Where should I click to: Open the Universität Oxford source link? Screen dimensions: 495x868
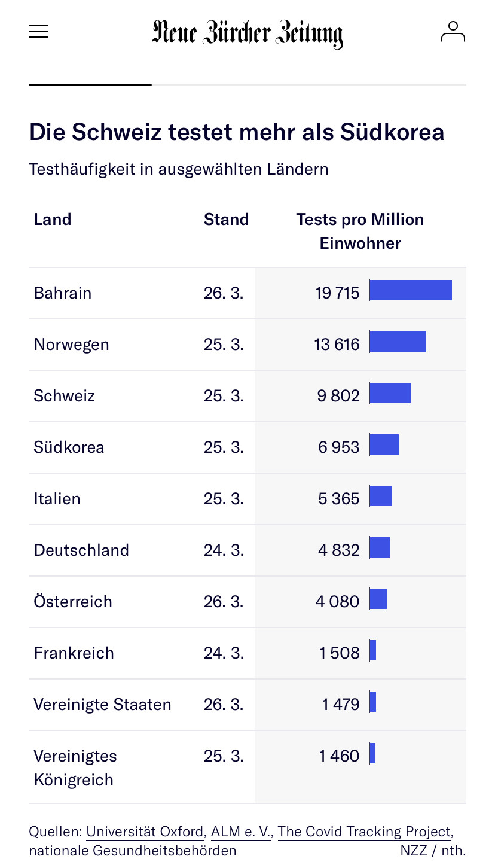click(x=145, y=832)
